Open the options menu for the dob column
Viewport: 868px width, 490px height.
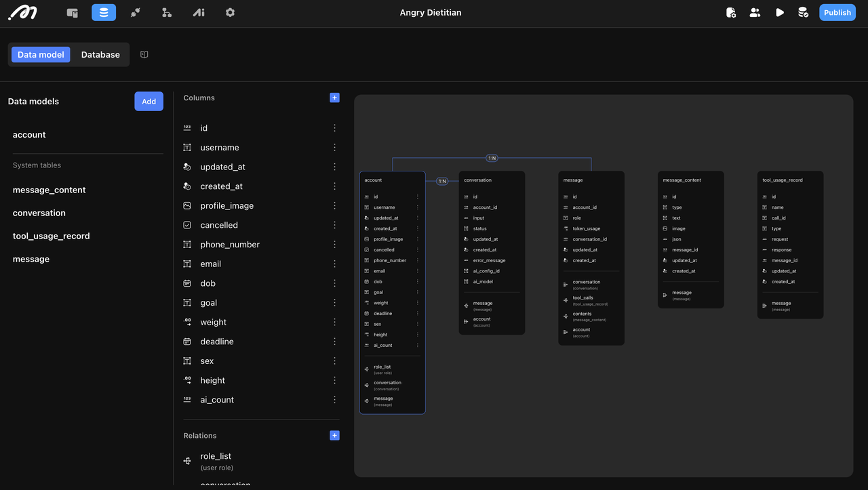pos(334,283)
